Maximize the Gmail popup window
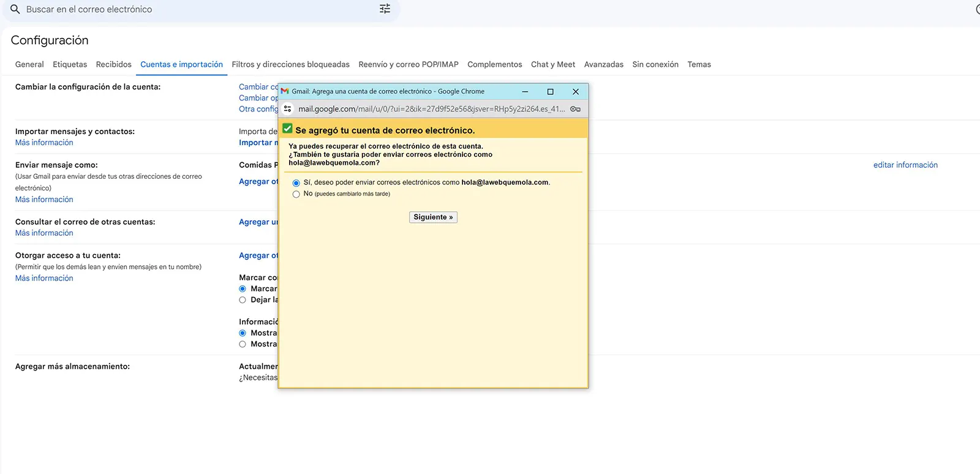 (550, 92)
